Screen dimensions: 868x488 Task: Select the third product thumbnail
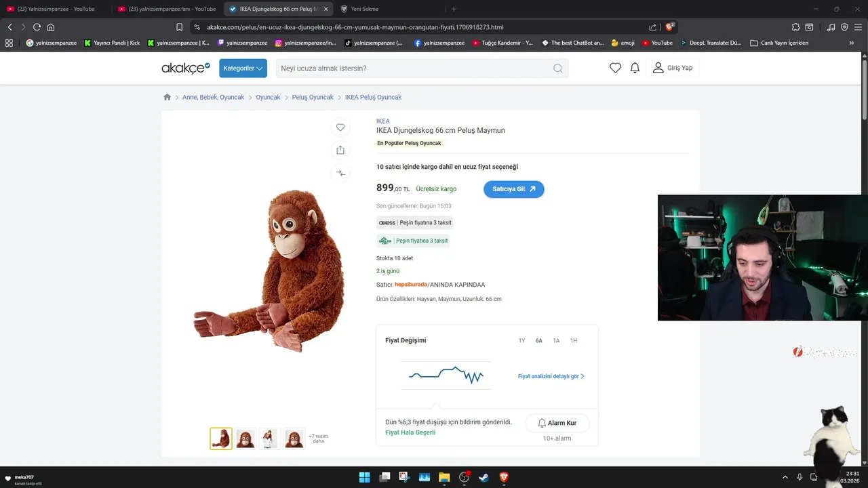click(x=270, y=439)
